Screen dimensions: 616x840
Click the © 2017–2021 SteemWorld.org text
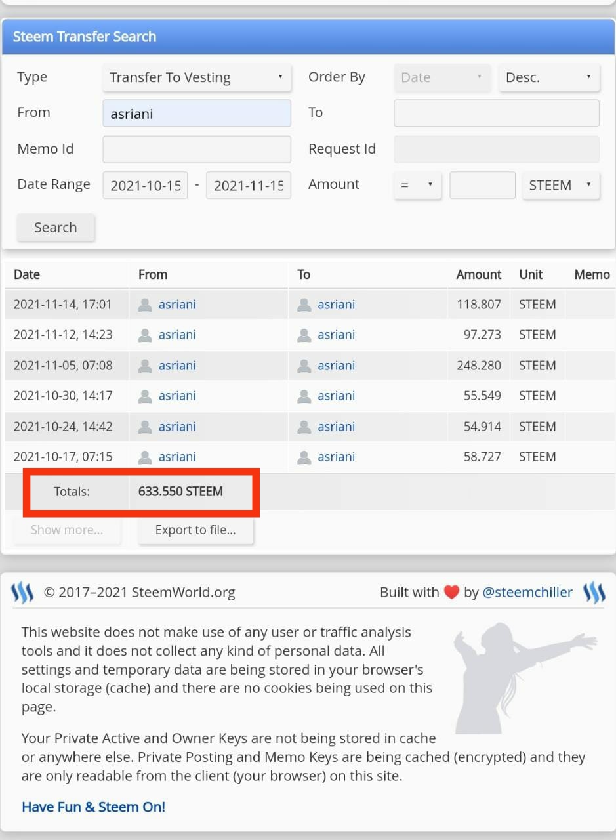[139, 592]
